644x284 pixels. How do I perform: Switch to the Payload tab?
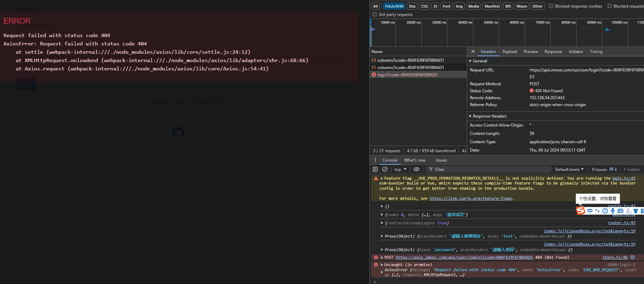tap(509, 52)
